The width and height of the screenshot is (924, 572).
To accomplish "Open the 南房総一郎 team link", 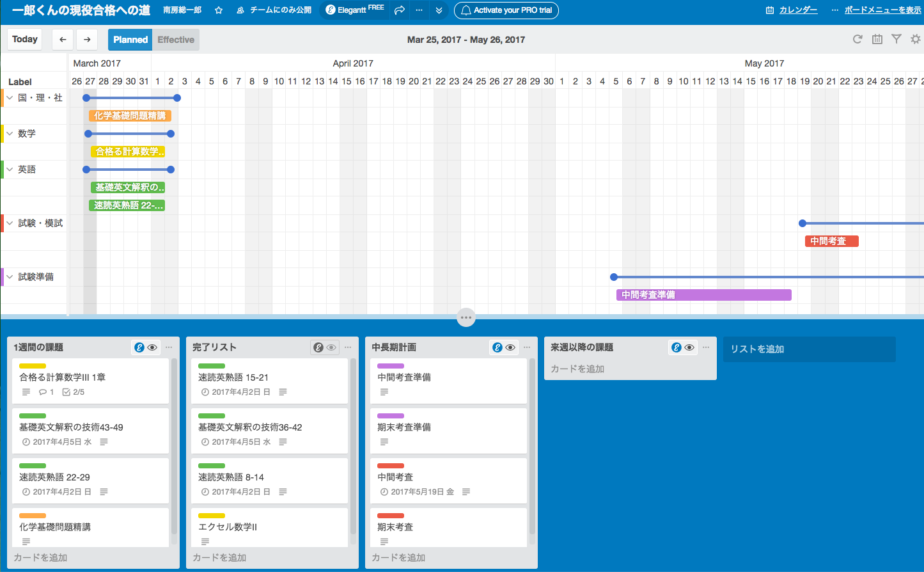I will tap(182, 10).
